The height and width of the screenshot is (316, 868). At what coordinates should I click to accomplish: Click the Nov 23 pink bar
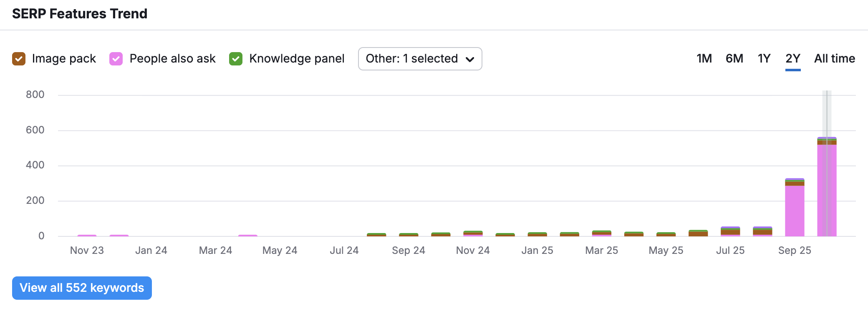pos(87,236)
